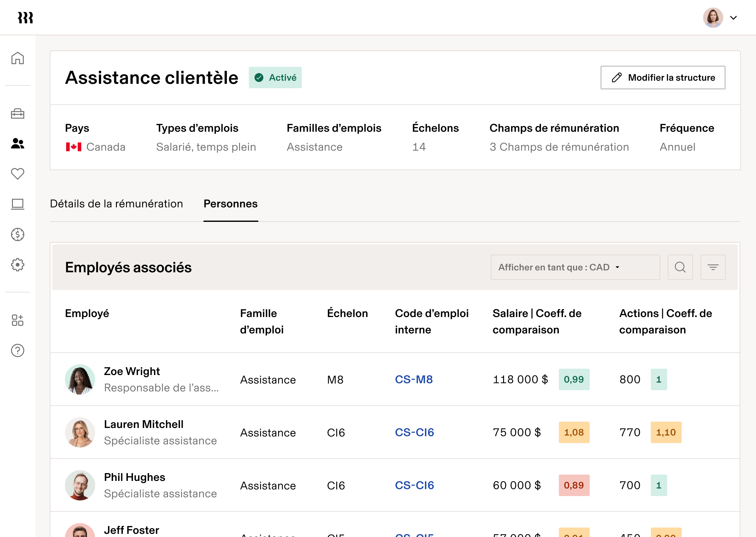
Task: Click Phil Hughes' red 0,89 ratio badge
Action: click(574, 485)
